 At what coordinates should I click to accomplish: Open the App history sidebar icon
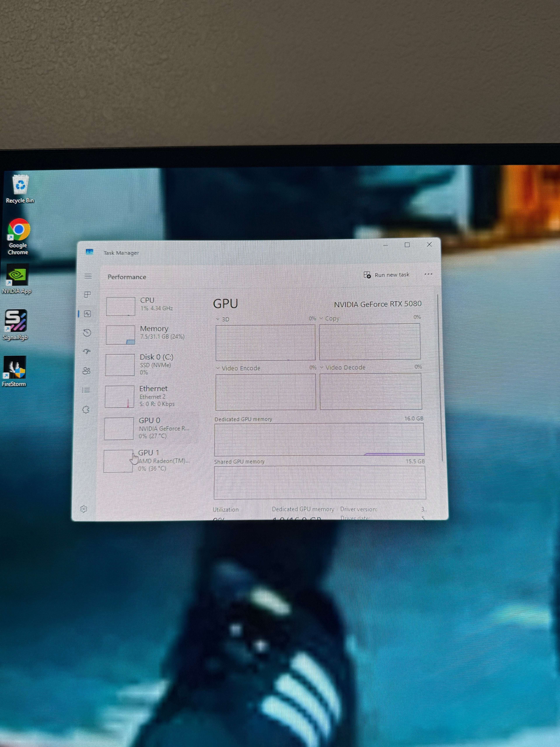tap(87, 333)
